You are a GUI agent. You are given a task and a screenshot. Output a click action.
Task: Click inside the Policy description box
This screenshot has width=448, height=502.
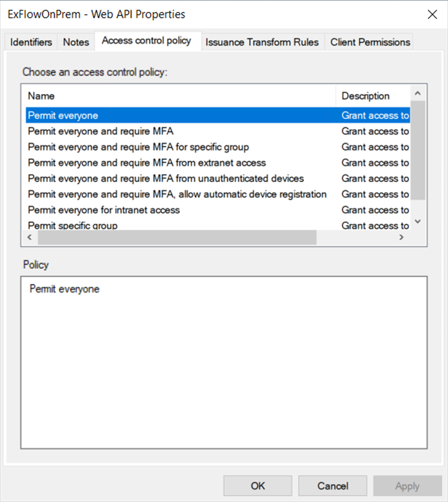224,362
